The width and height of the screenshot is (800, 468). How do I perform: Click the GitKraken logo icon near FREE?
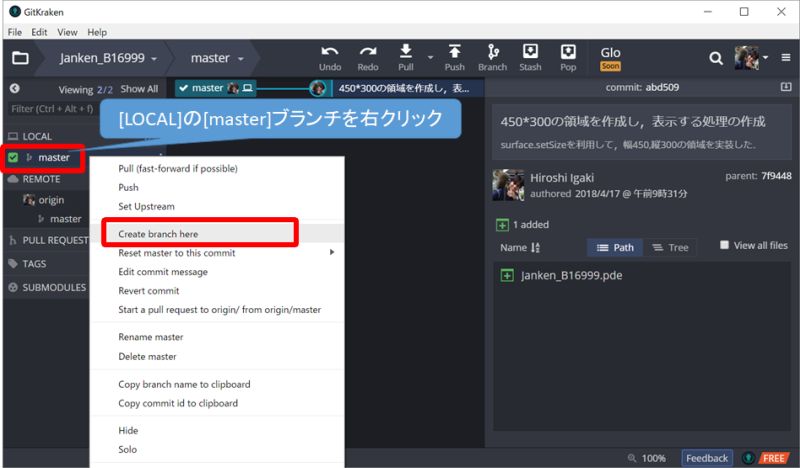[748, 458]
